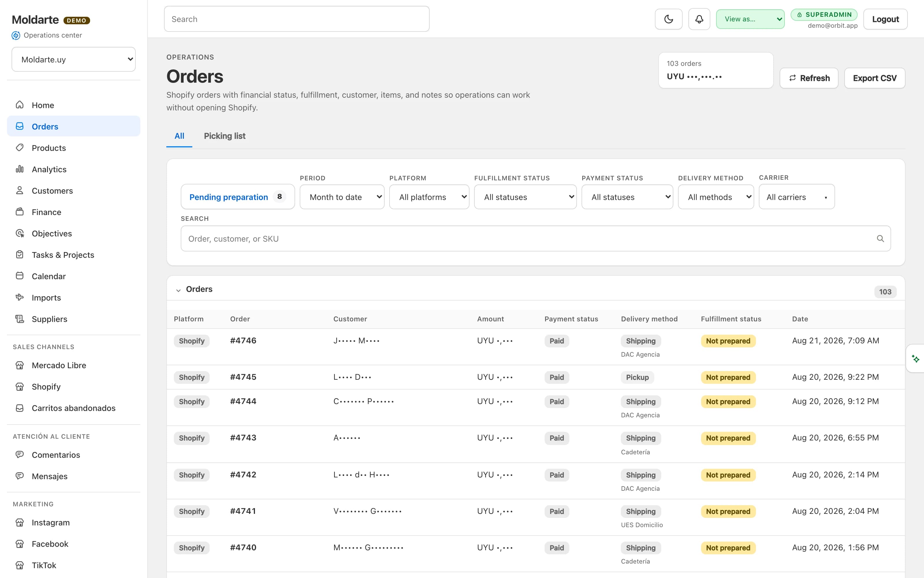Click the Amount column header

click(490, 319)
